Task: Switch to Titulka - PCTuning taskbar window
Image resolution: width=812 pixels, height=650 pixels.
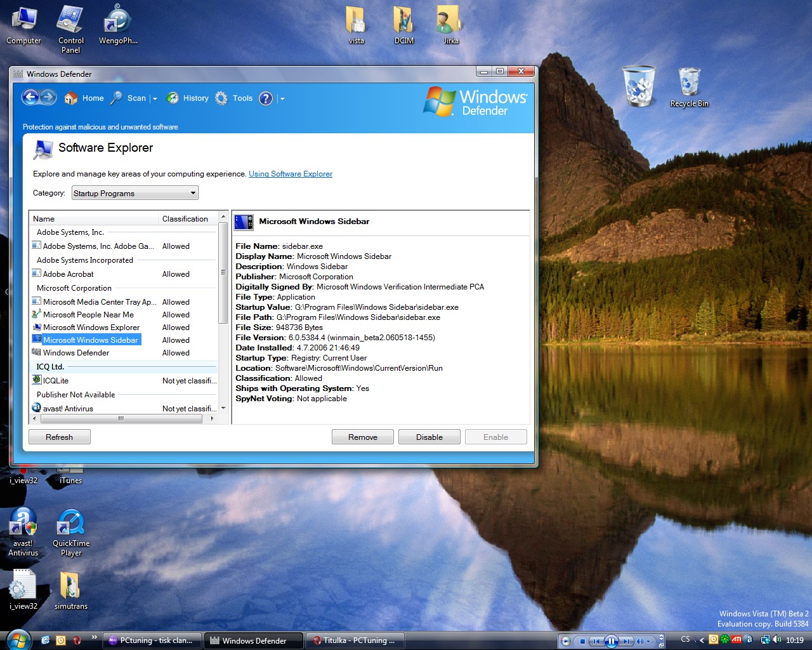Action: [355, 640]
